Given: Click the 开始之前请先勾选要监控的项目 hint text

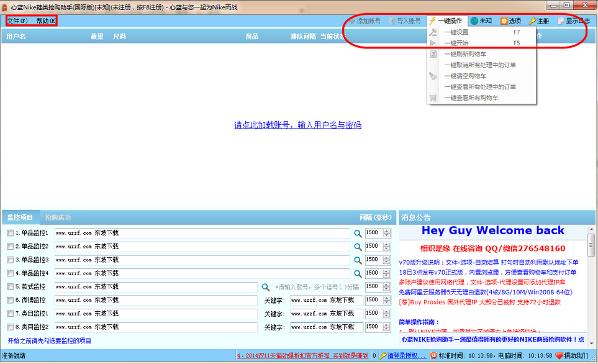Looking at the screenshot, I should 50,341.
